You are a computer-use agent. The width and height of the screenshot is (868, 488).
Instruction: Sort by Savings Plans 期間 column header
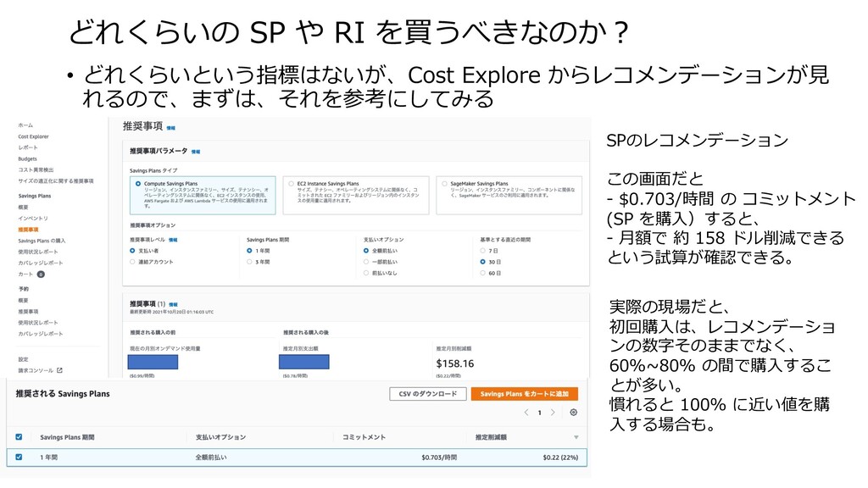pos(67,437)
